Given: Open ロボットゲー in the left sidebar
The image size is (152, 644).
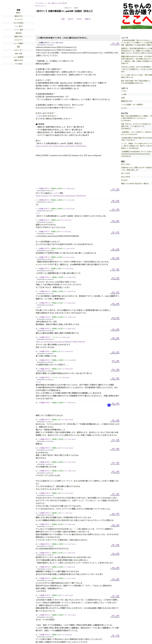Looking at the screenshot, I should pos(18,50).
